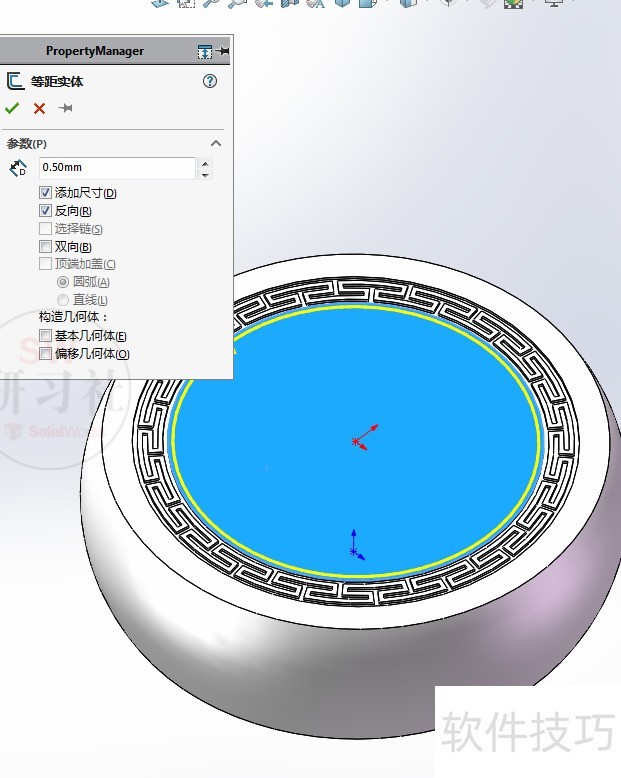Viewport: 621px width, 778px height.
Task: Collapse the 参数(P) section
Action: point(215,144)
